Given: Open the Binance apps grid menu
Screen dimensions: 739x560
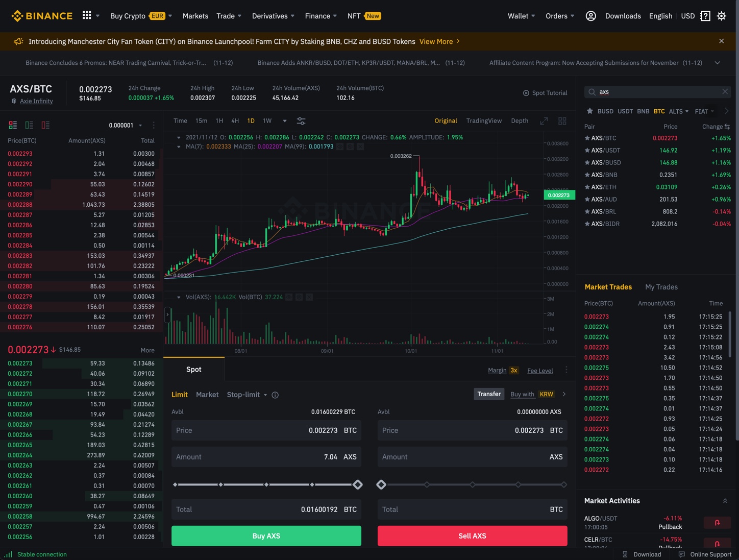Looking at the screenshot, I should coord(87,15).
